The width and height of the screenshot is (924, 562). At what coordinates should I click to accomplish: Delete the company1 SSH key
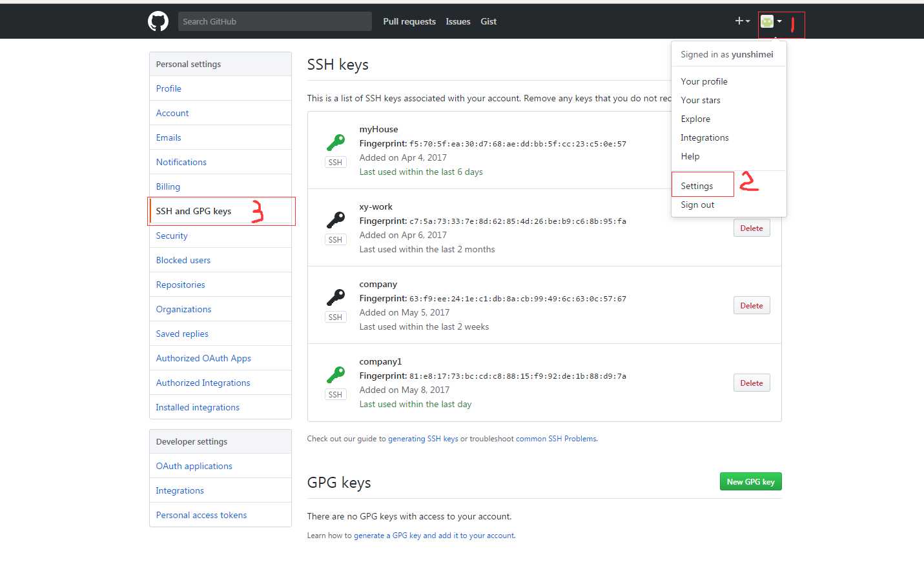tap(752, 383)
